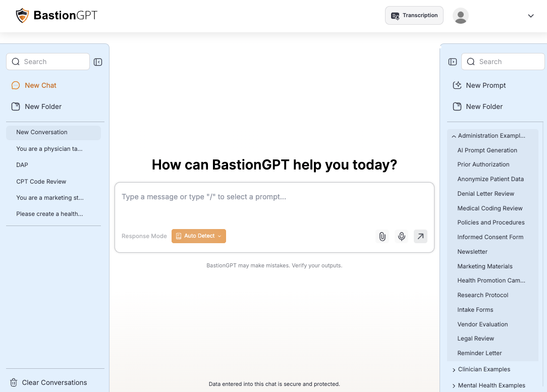Viewport: 547px width, 392px height.
Task: Click the user profile avatar
Action: pos(461,16)
